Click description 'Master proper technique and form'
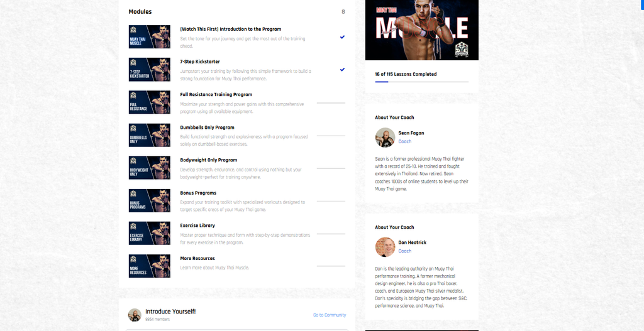The image size is (644, 331). 245,239
